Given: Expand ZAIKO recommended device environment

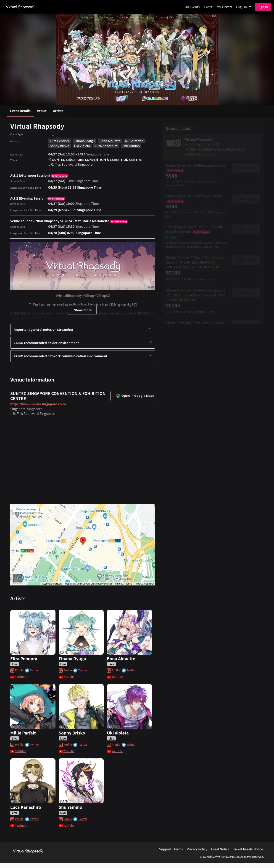Looking at the screenshot, I should [x=83, y=343].
